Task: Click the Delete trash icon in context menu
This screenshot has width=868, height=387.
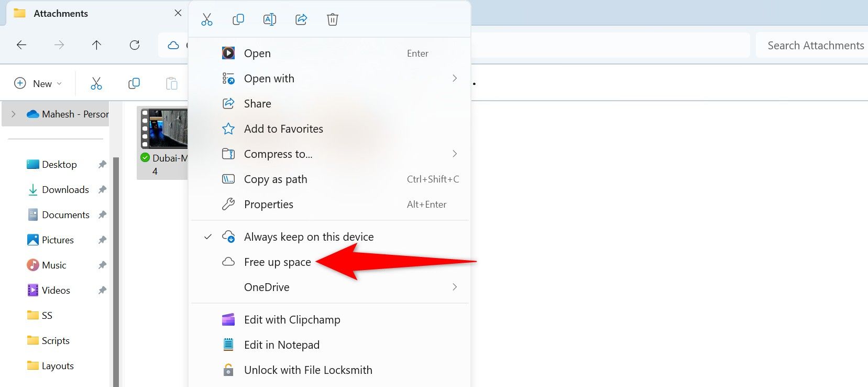Action: click(x=333, y=19)
